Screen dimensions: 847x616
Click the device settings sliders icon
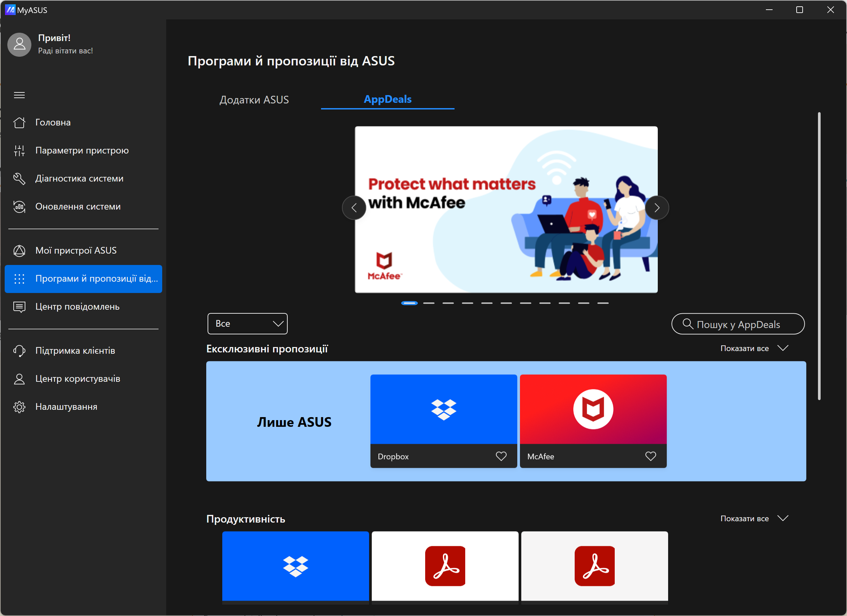tap(19, 150)
